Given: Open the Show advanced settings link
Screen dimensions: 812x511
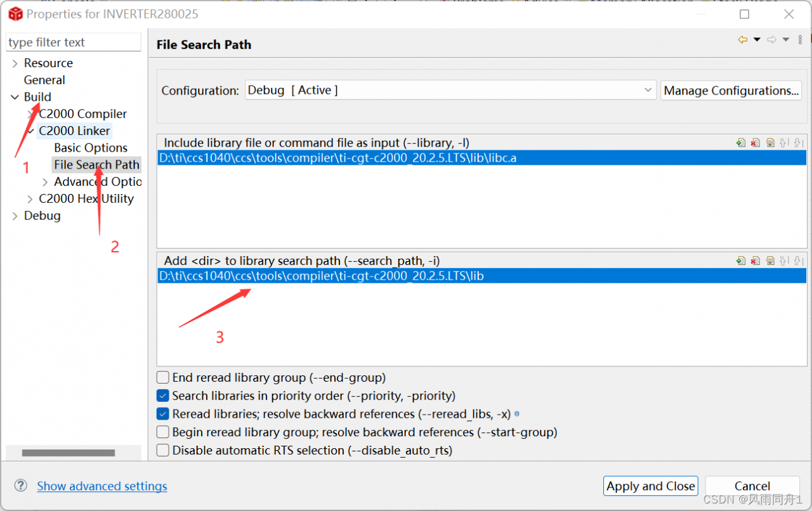Looking at the screenshot, I should pos(102,486).
